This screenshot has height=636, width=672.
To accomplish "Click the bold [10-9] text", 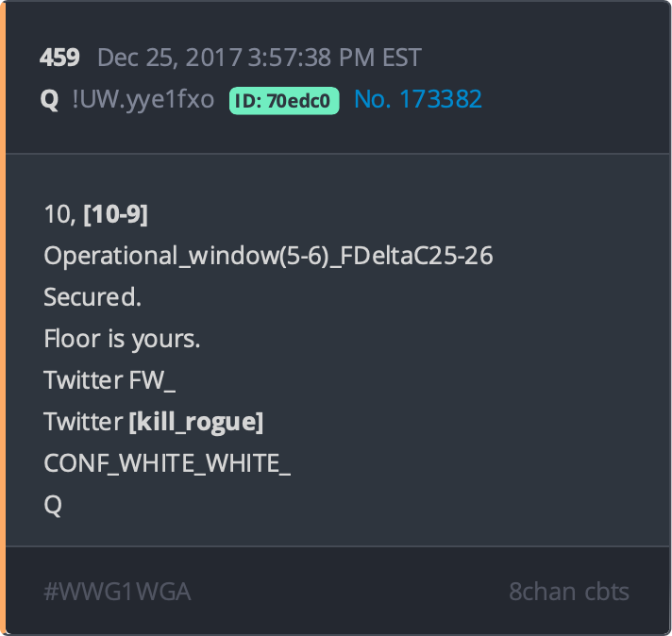I will point(116,214).
